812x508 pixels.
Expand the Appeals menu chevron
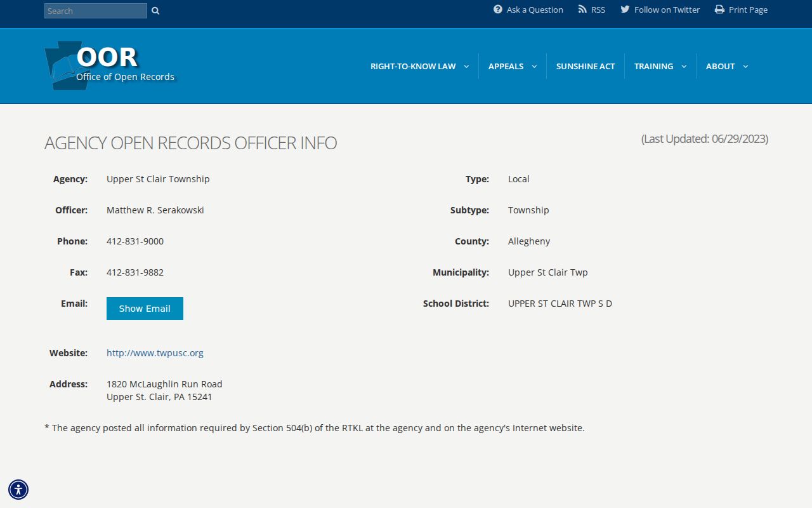click(534, 67)
